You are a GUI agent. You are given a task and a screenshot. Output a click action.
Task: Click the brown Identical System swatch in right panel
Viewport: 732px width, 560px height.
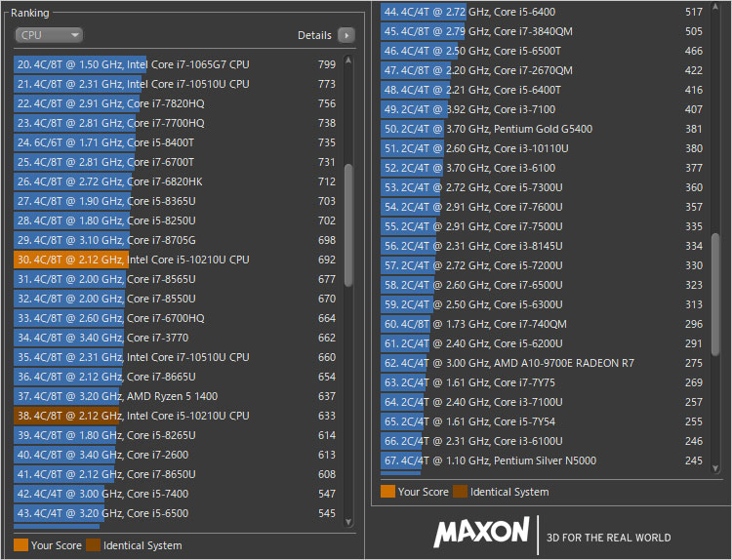[461, 492]
